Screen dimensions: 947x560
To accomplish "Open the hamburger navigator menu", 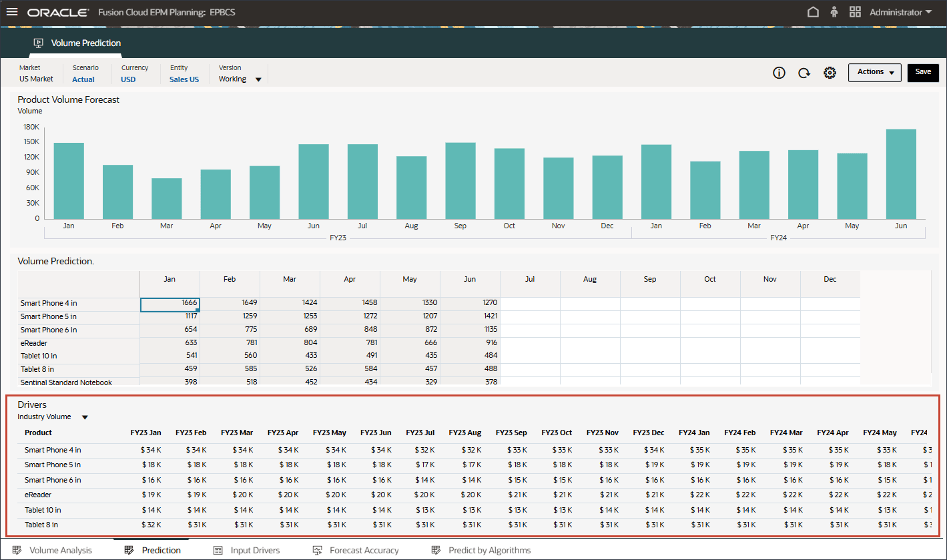I will [x=12, y=12].
